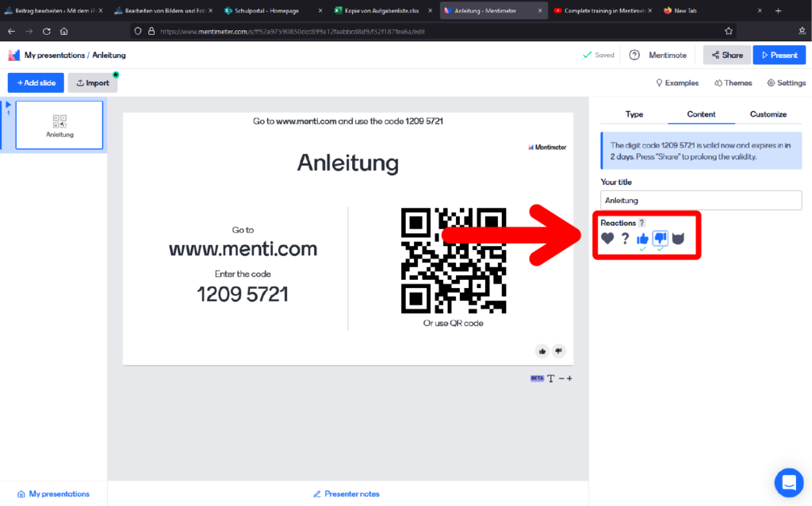Toggle the question mark reaction

[625, 238]
